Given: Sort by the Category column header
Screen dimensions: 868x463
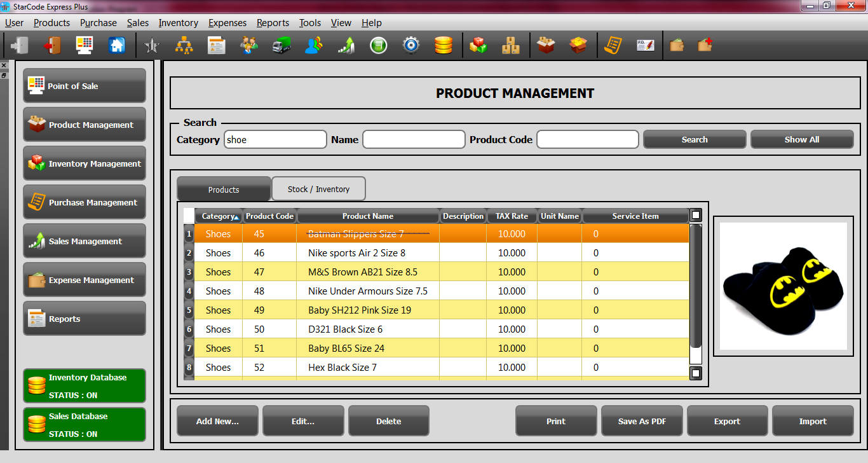Looking at the screenshot, I should click(x=219, y=216).
